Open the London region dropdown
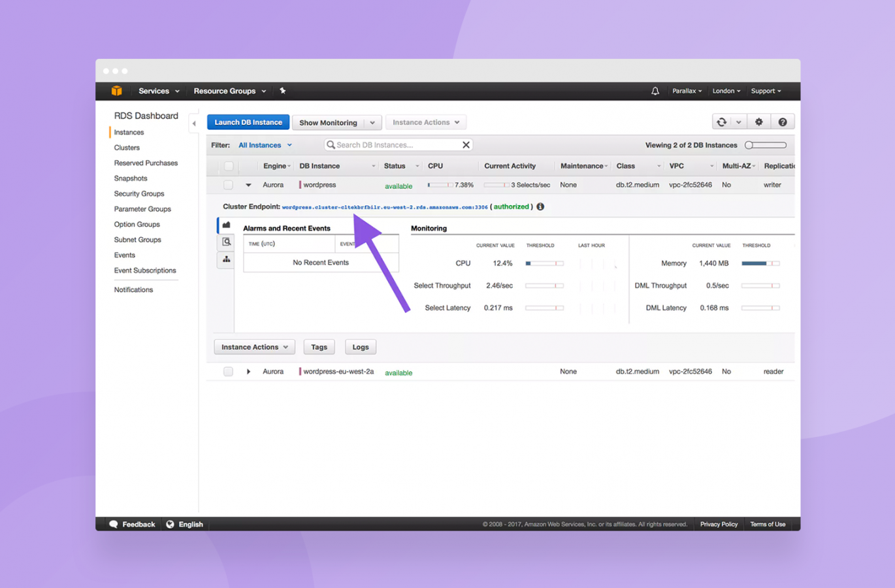The height and width of the screenshot is (588, 895). 726,91
